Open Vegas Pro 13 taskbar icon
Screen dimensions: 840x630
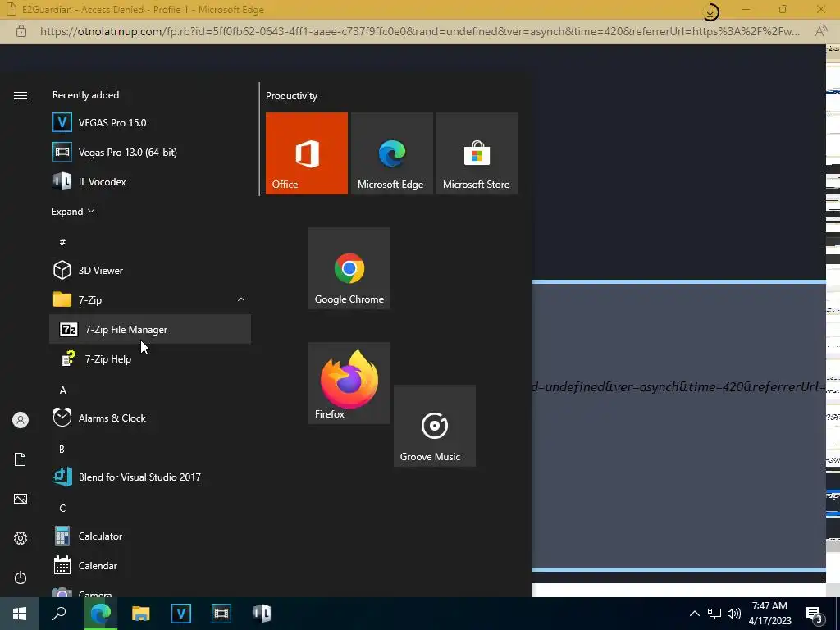tap(221, 614)
